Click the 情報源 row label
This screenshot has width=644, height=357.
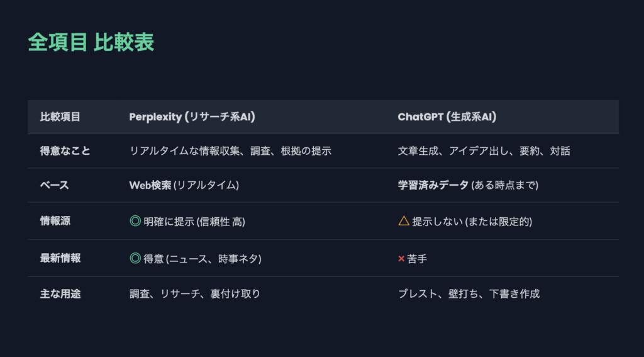point(55,221)
